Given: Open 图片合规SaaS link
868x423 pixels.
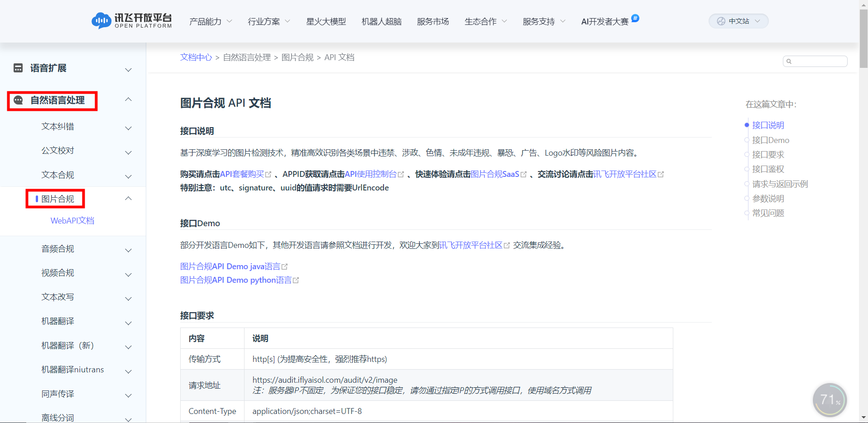Looking at the screenshot, I should point(495,174).
